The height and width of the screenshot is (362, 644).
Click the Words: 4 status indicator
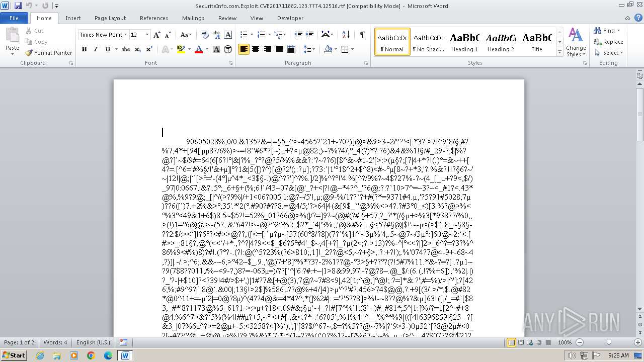click(x=55, y=342)
